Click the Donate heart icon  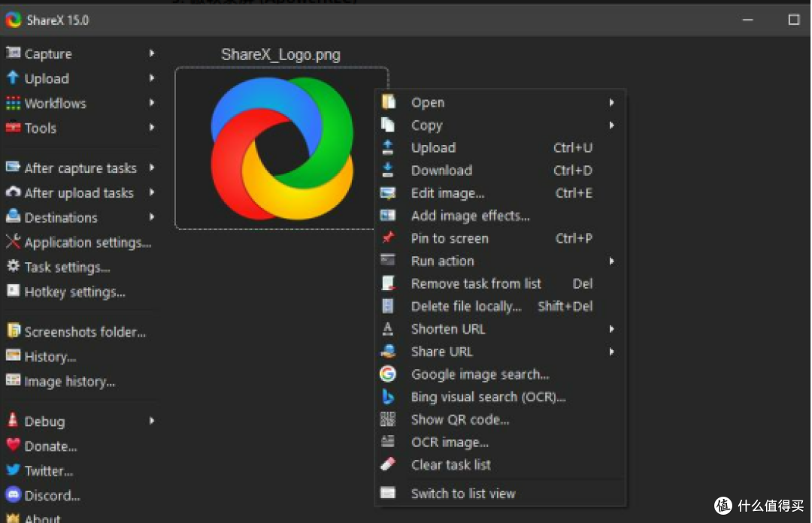(x=13, y=445)
